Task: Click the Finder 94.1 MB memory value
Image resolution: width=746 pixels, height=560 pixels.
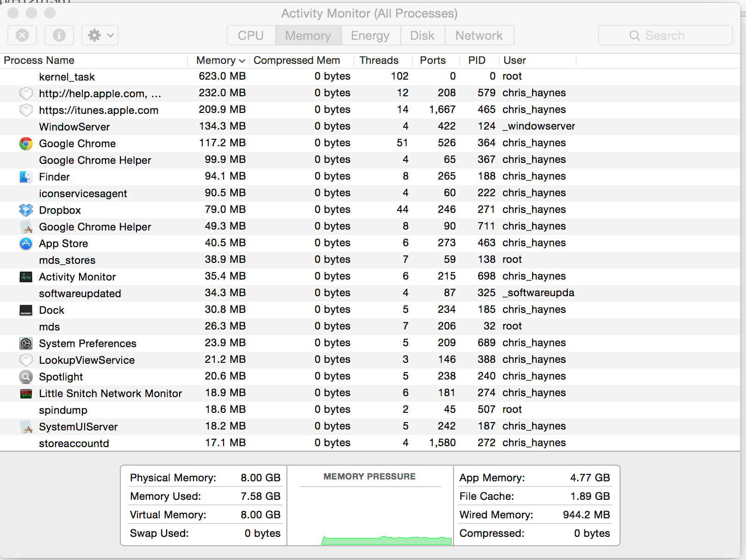Action: pyautogui.click(x=225, y=176)
